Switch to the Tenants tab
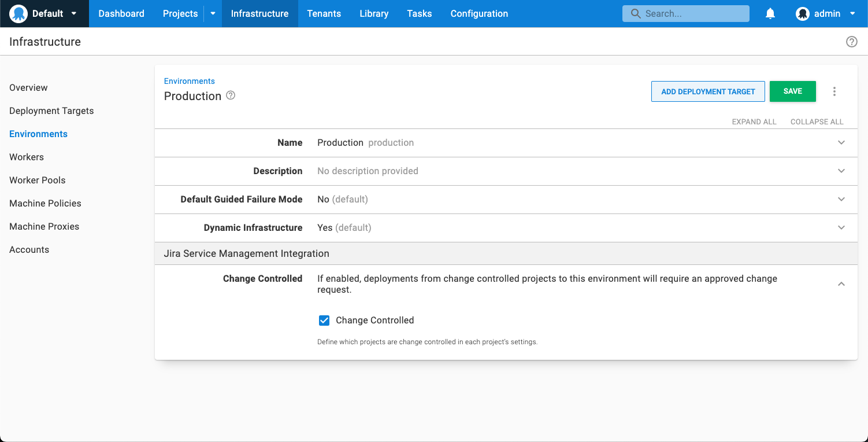 point(324,13)
